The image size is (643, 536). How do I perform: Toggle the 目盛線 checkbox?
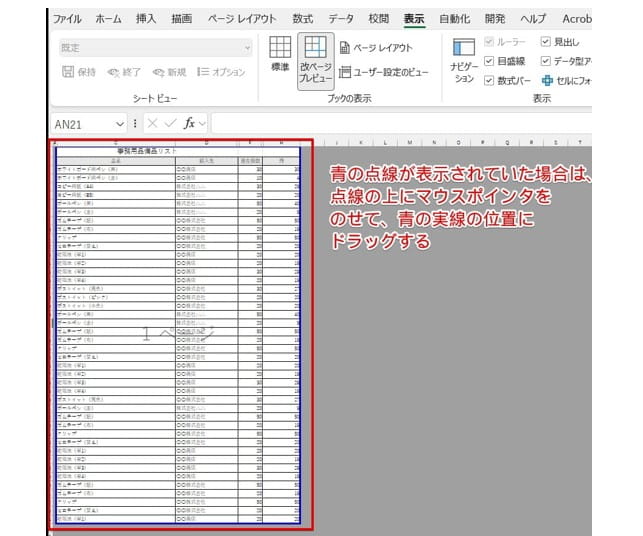pyautogui.click(x=488, y=61)
